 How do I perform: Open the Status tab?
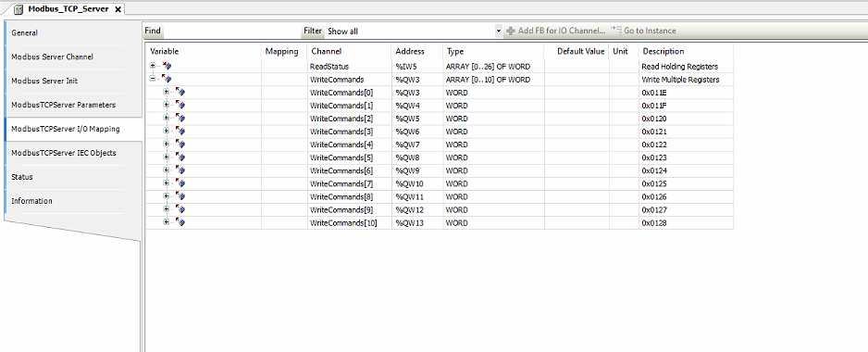[x=73, y=177]
